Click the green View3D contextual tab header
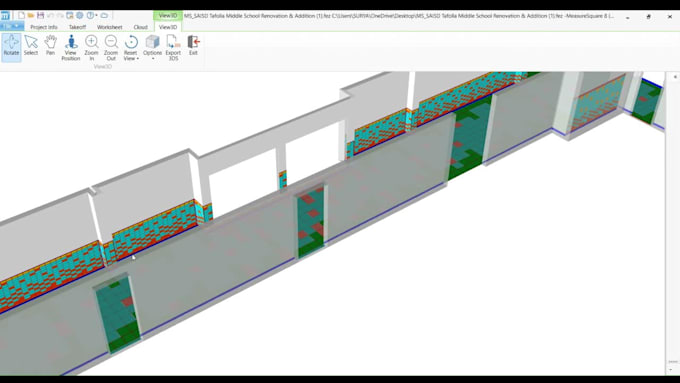 [168, 16]
